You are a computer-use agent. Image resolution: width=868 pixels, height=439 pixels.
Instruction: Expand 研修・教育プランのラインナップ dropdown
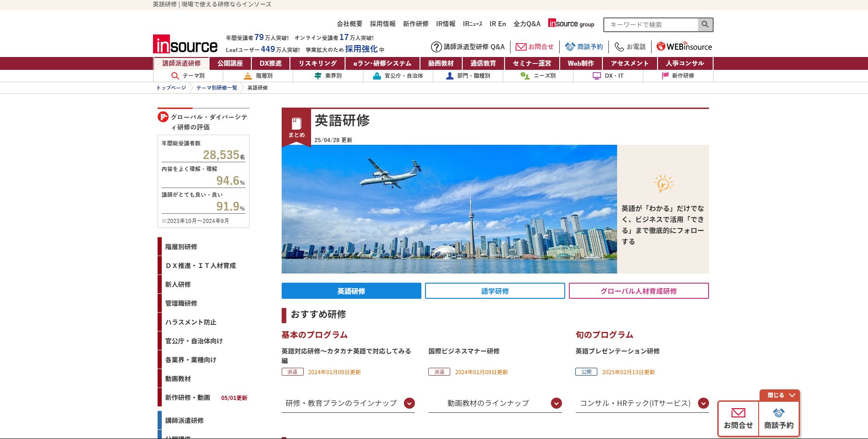(409, 403)
